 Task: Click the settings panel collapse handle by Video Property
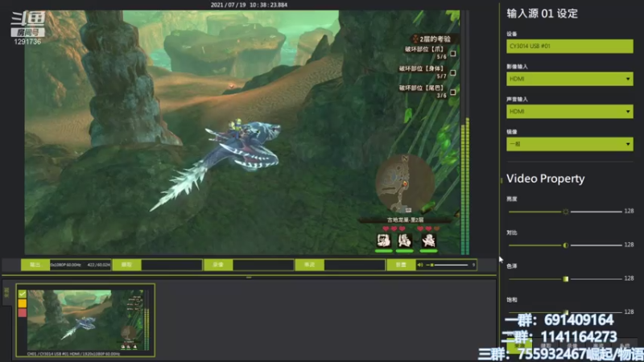501,179
